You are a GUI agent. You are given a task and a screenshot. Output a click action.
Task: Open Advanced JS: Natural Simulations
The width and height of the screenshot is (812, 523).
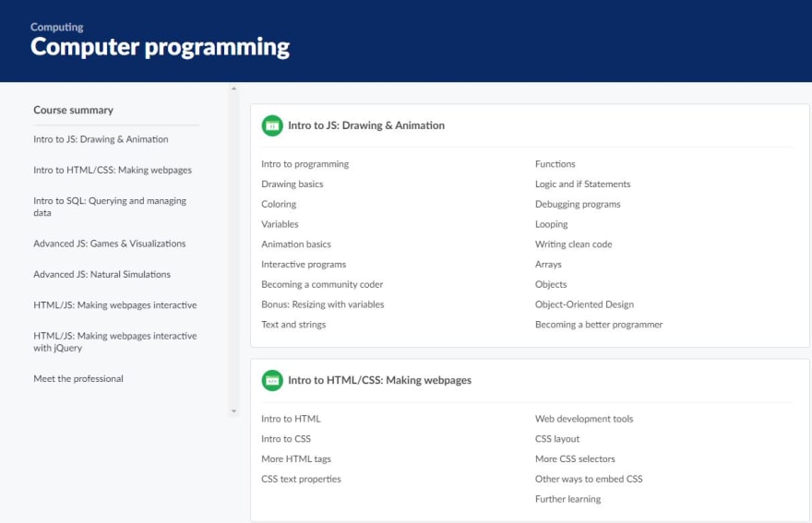(102, 275)
